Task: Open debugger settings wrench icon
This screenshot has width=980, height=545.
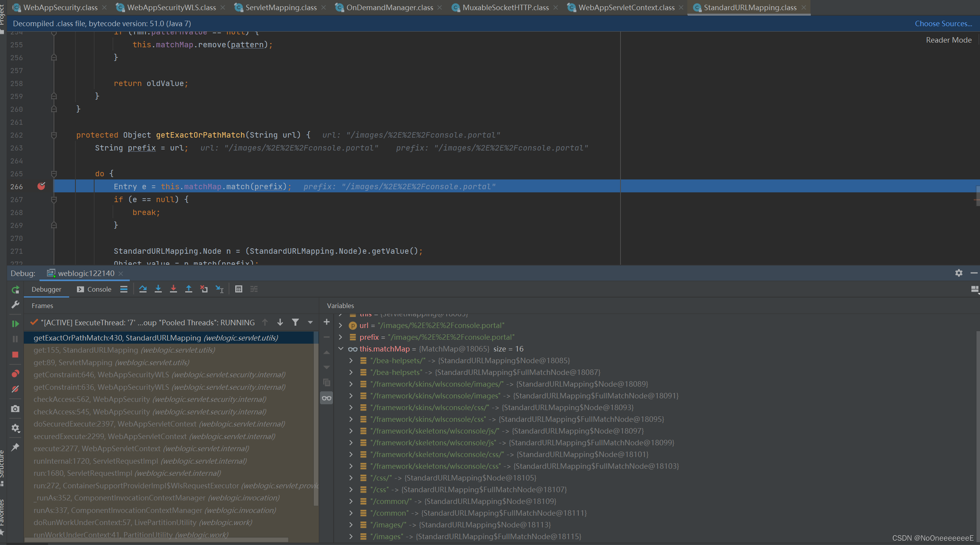Action: (x=15, y=305)
